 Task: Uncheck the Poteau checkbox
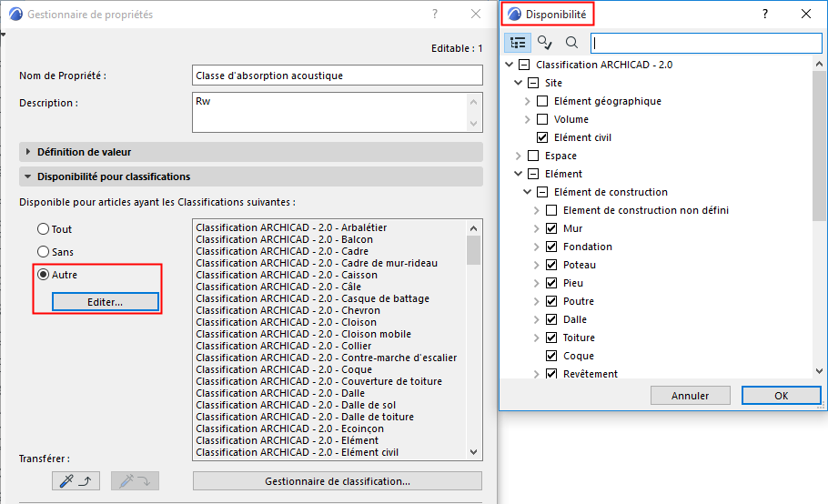pyautogui.click(x=551, y=265)
